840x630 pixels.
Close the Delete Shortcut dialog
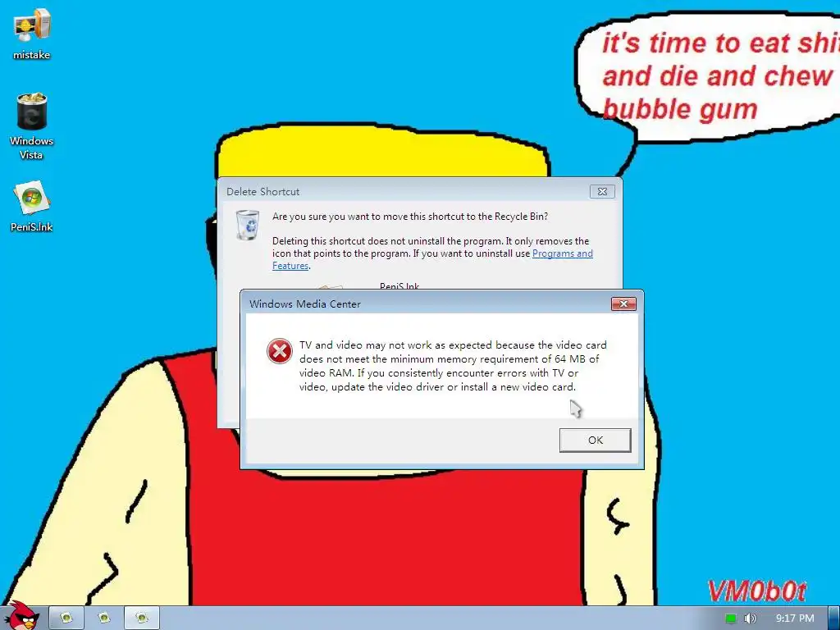point(602,191)
